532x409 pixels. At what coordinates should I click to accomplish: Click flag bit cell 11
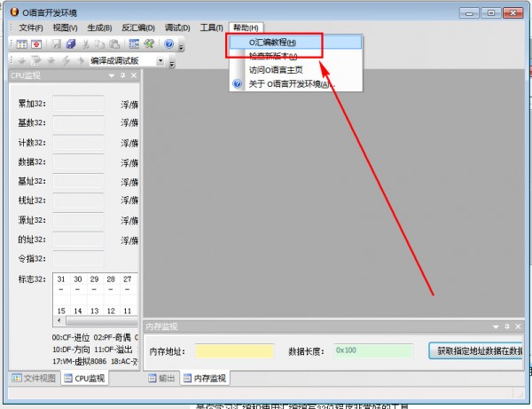[x=128, y=311]
